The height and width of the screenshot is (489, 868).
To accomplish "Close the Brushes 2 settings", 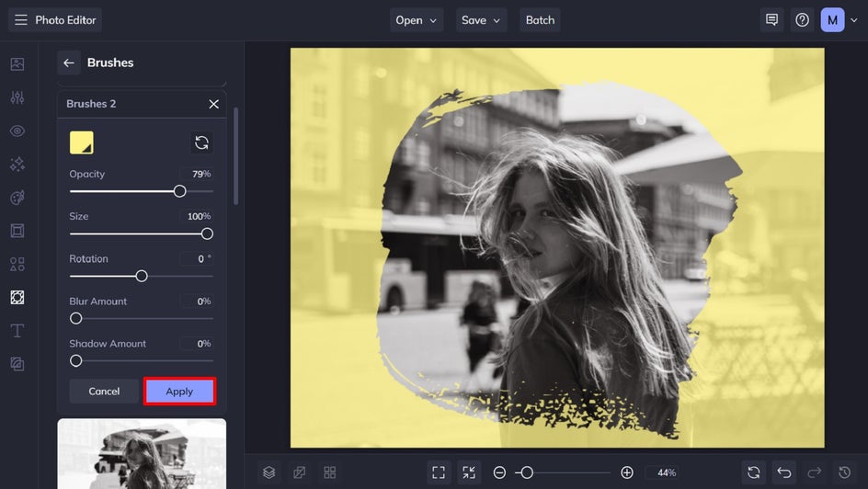I will pyautogui.click(x=213, y=104).
